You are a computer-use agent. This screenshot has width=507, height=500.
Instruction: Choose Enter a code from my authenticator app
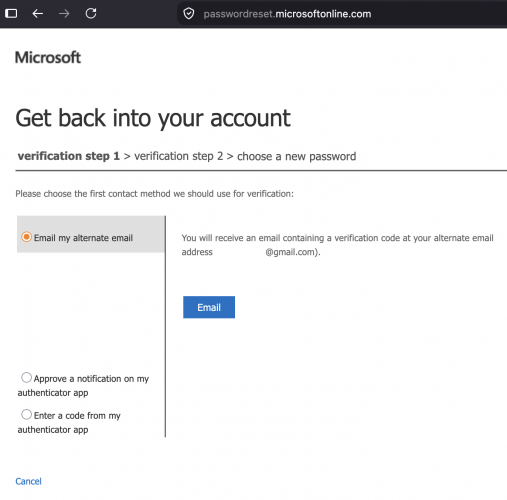tap(26, 415)
